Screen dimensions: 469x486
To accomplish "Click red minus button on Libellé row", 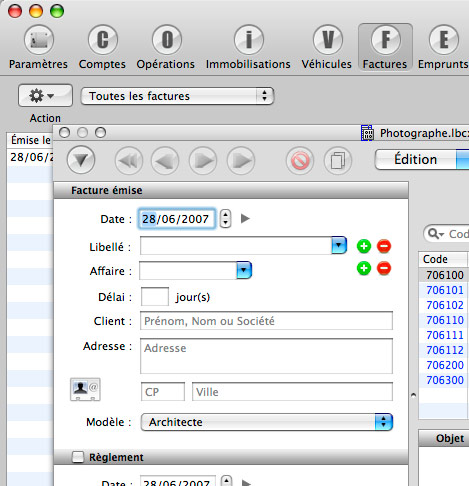I will click(x=384, y=246).
